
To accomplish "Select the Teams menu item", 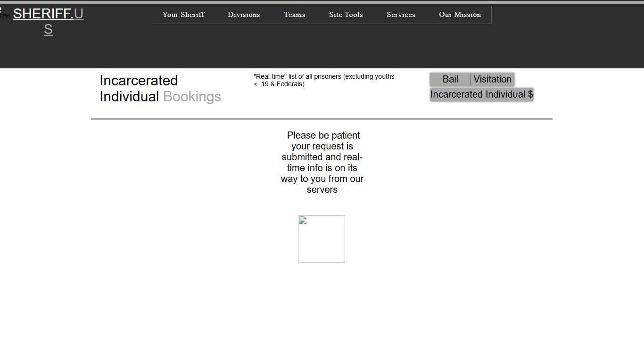I will pyautogui.click(x=295, y=15).
